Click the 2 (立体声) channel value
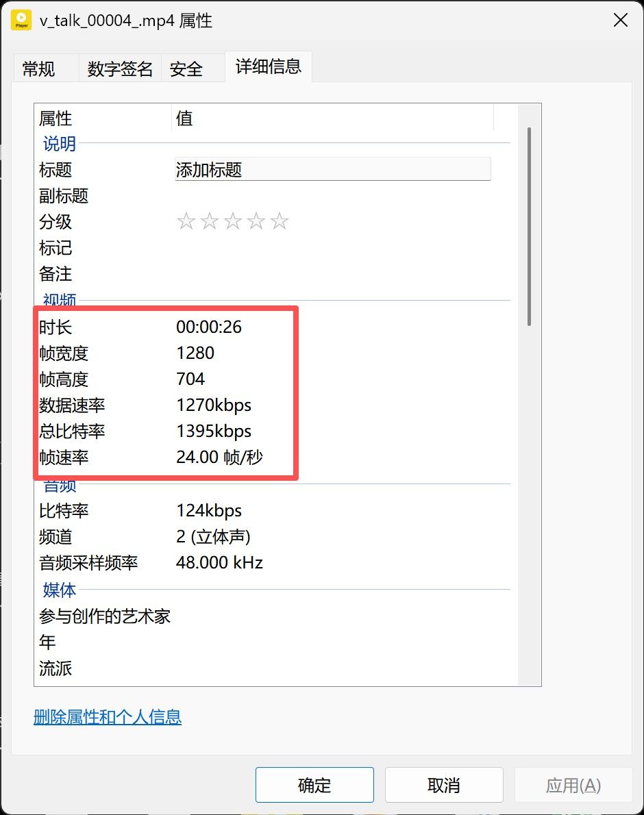The width and height of the screenshot is (644, 815). tap(213, 536)
